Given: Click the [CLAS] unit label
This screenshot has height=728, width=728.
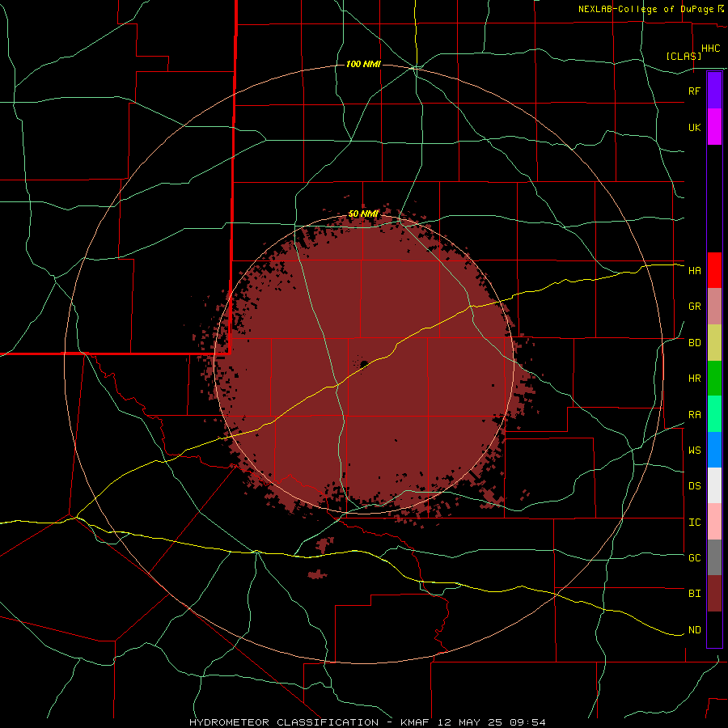Looking at the screenshot, I should point(684,56).
